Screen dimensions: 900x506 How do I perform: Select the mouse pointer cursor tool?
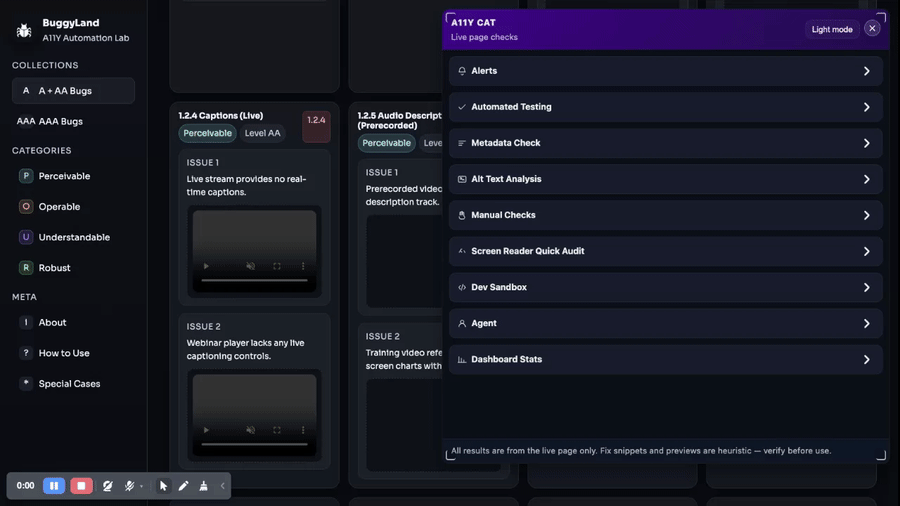point(163,486)
